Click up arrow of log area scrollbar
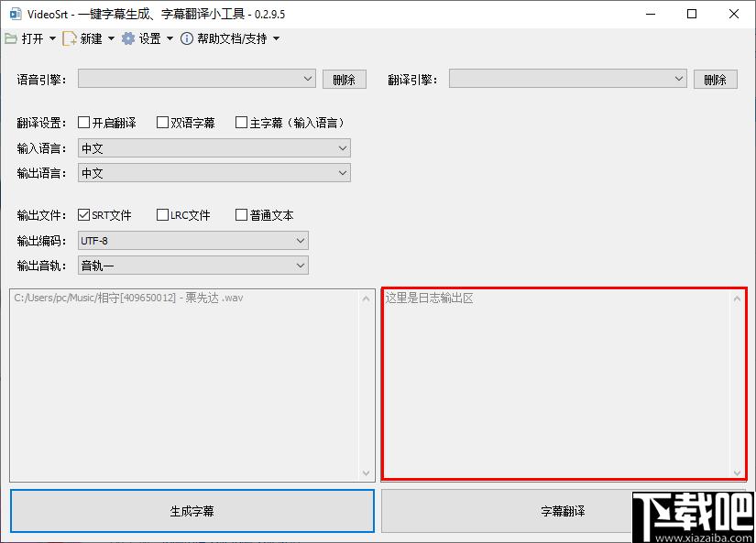 click(x=737, y=299)
